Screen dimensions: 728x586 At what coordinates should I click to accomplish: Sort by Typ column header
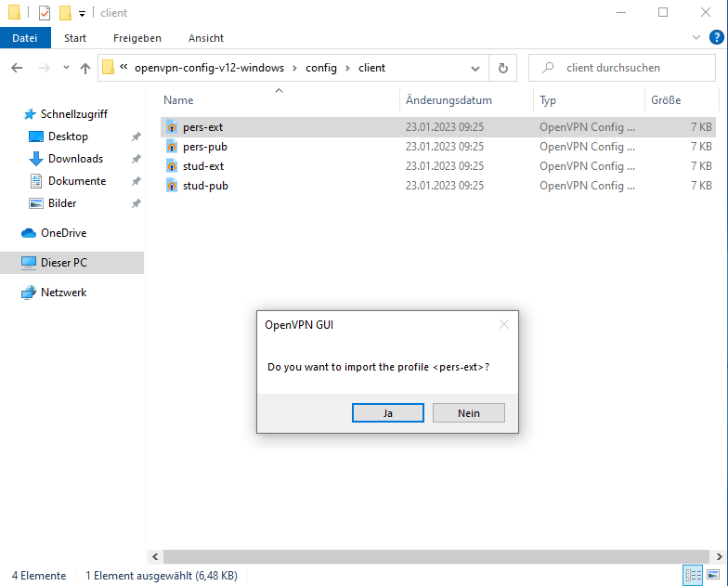pyautogui.click(x=548, y=100)
